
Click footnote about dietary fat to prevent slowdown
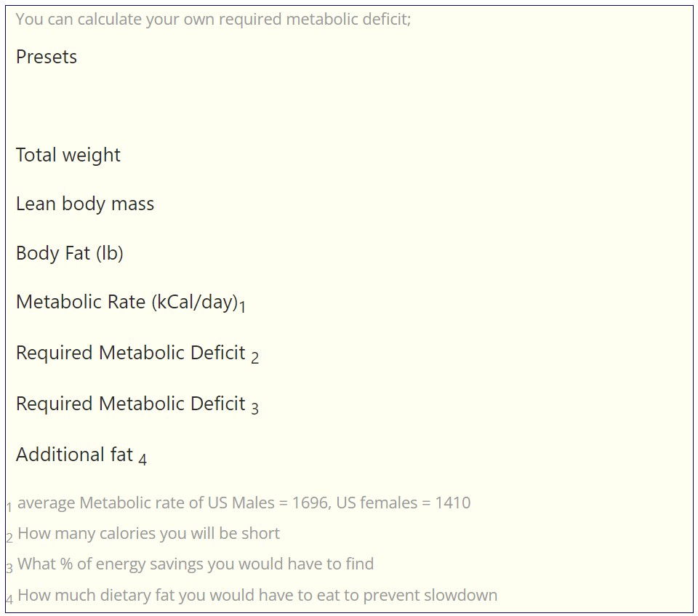click(257, 595)
